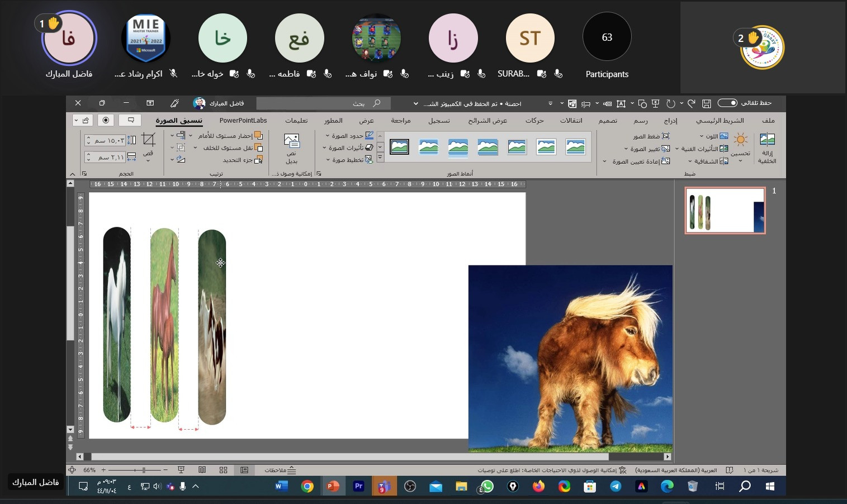Open Google Chrome from the taskbar
Screen dimensions: 847x504
coord(307,486)
